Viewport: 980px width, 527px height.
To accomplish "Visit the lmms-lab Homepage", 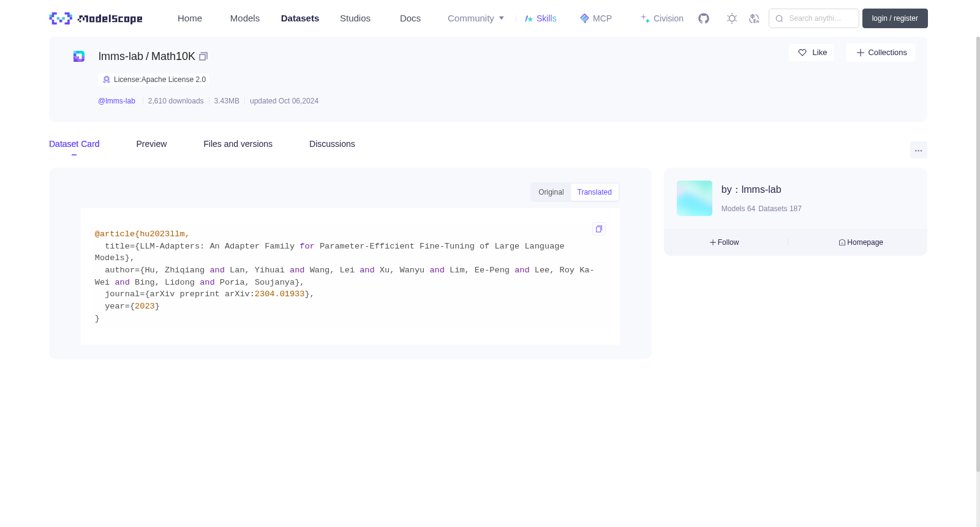I will coord(861,242).
